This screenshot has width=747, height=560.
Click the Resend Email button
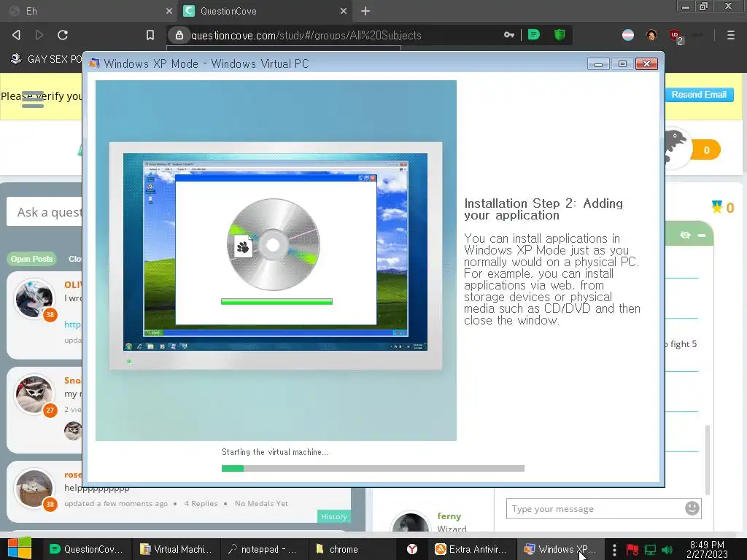pyautogui.click(x=699, y=94)
